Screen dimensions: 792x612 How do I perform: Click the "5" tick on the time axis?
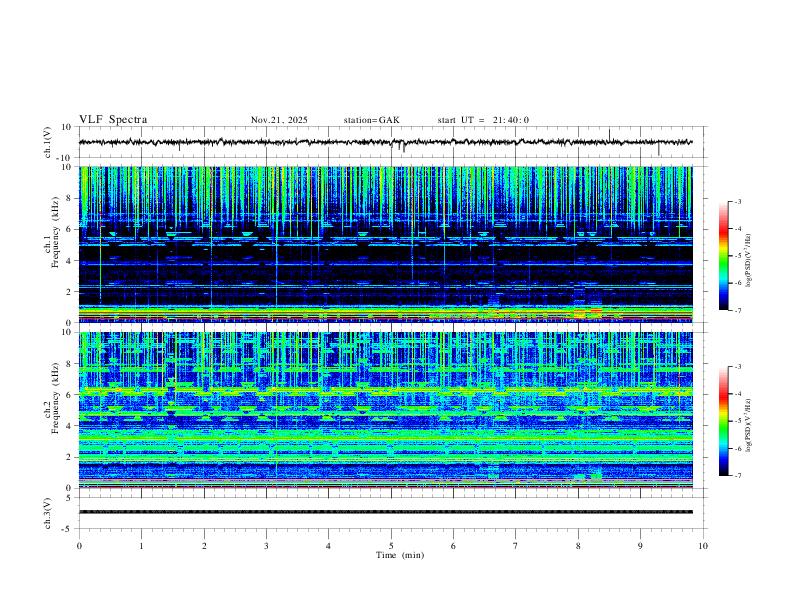click(391, 546)
